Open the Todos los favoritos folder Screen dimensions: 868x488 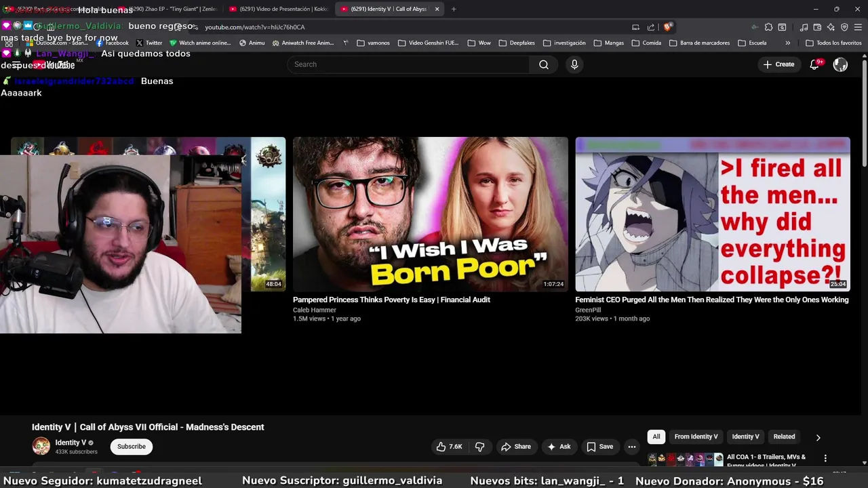pos(834,43)
